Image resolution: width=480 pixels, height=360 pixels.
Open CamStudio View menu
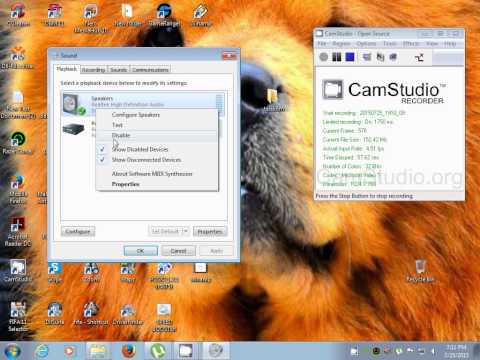click(x=432, y=44)
